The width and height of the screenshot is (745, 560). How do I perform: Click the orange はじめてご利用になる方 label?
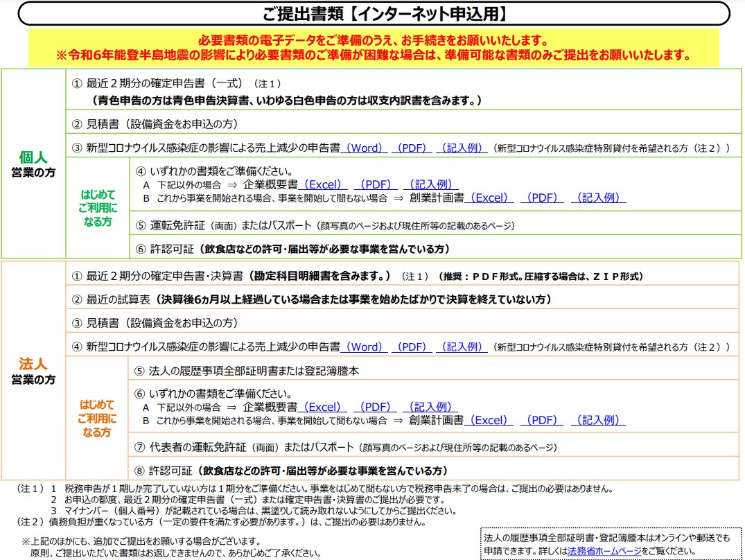pos(97,419)
